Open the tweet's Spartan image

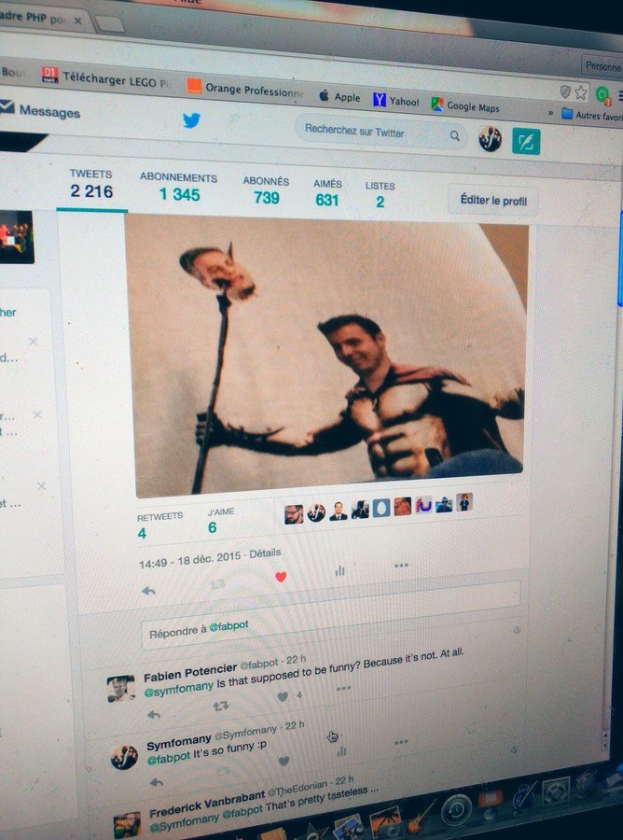pyautogui.click(x=326, y=354)
